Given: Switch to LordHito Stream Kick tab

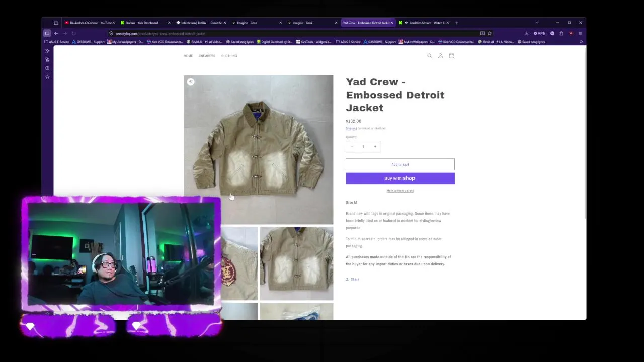Looking at the screenshot, I should pos(424,23).
